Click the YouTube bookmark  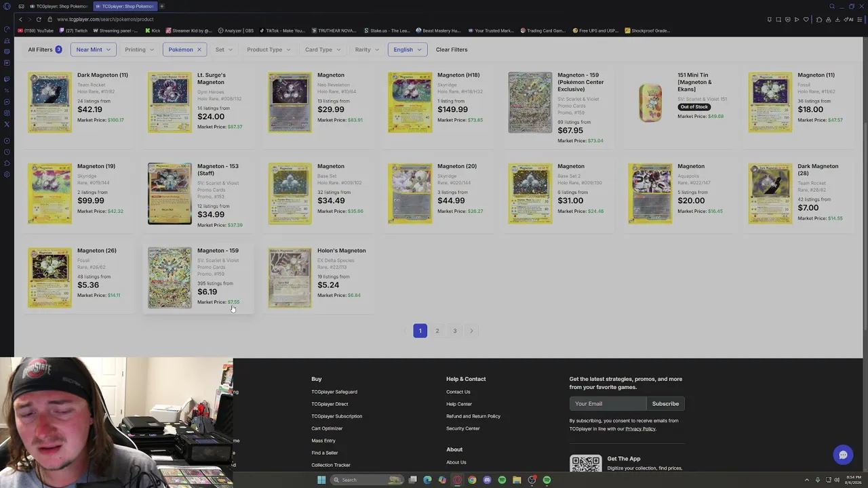click(35, 30)
